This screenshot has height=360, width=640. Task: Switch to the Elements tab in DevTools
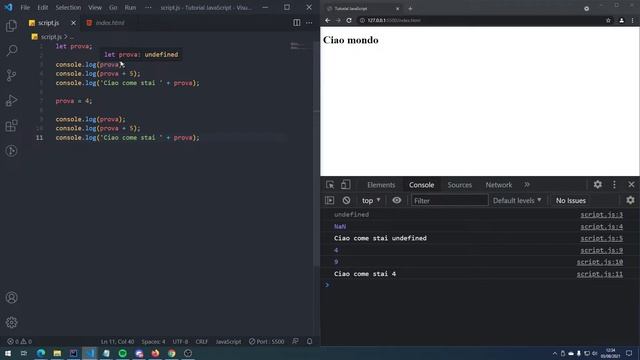381,185
